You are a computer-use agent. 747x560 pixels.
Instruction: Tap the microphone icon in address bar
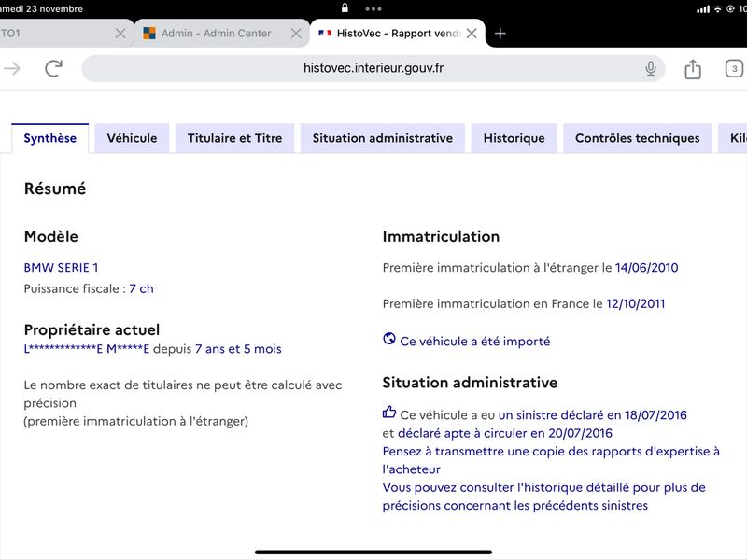pyautogui.click(x=650, y=68)
